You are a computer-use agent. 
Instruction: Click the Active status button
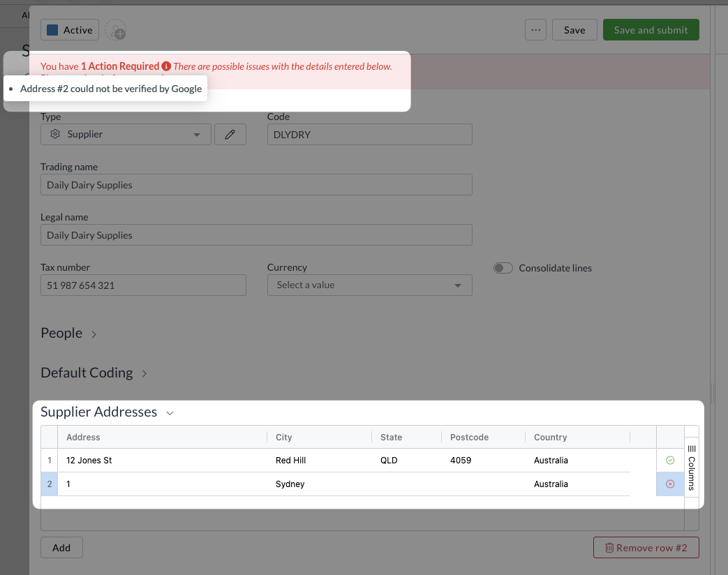coord(70,30)
